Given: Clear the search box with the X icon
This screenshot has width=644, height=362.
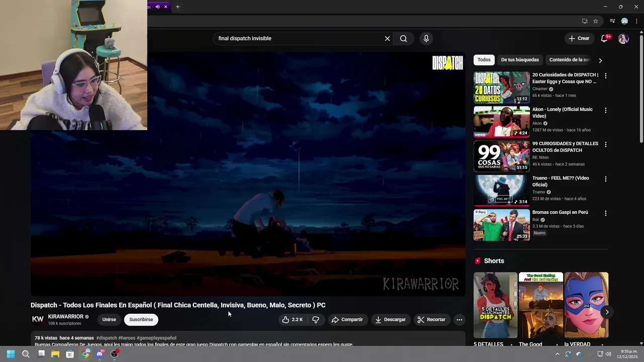Looking at the screenshot, I should [x=387, y=38].
